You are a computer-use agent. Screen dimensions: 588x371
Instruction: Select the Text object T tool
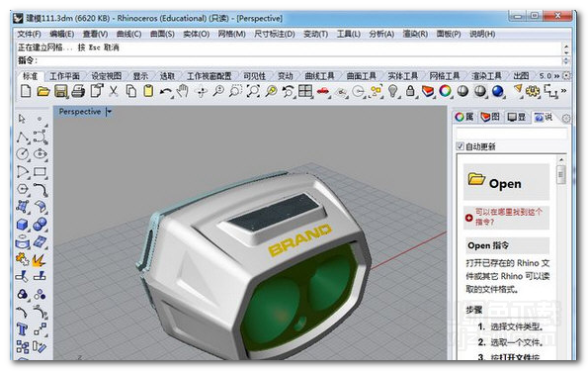[x=22, y=329]
